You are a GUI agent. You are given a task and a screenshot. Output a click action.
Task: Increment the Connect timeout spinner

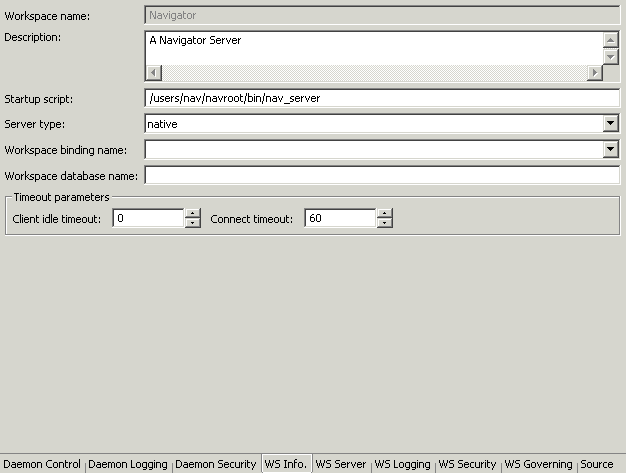385,214
